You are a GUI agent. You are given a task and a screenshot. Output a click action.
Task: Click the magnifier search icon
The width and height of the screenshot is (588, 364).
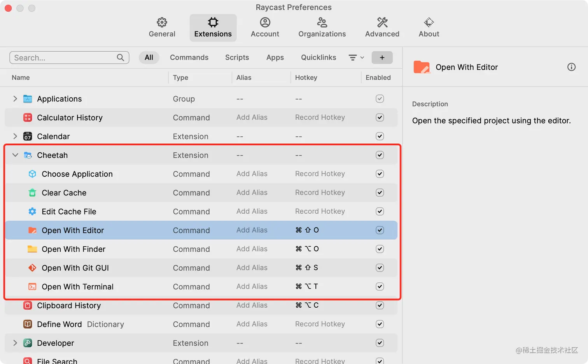point(121,57)
